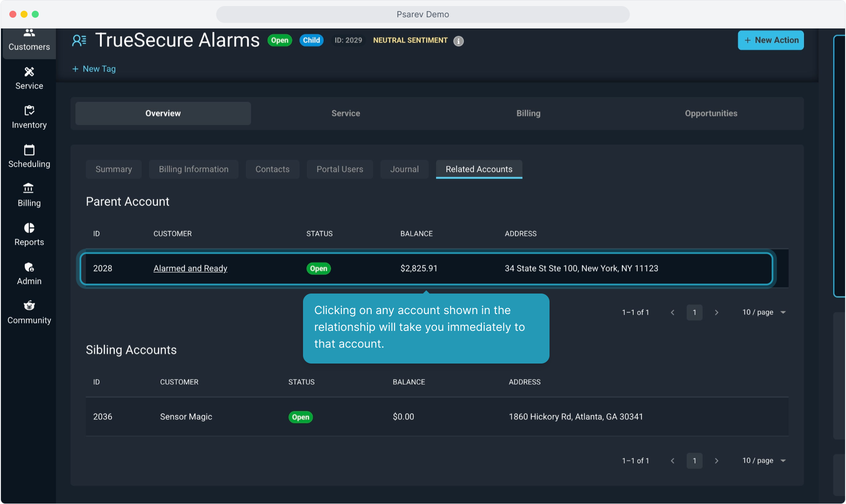Image resolution: width=846 pixels, height=504 pixels.
Task: Switch to the Opportunities tab
Action: point(711,113)
